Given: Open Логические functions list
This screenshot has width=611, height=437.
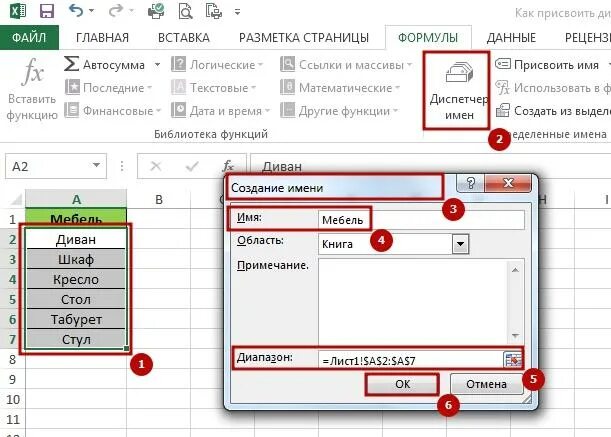Looking at the screenshot, I should 217,64.
